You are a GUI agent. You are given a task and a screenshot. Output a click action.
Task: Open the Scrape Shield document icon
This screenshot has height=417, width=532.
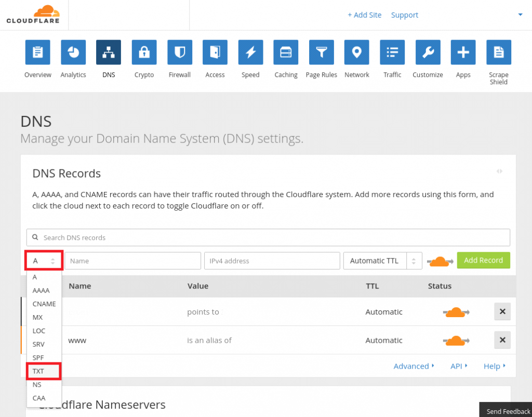click(x=499, y=52)
